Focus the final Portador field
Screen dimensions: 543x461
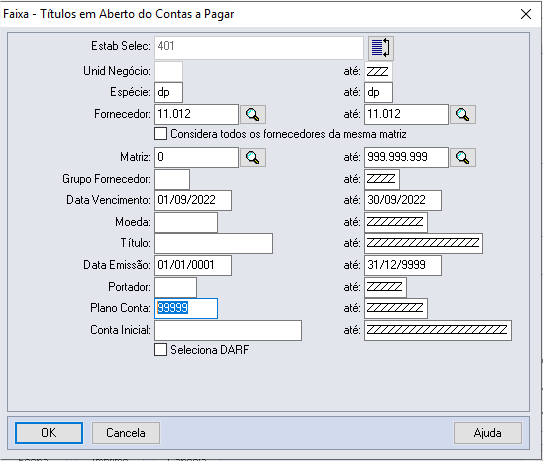coord(385,287)
